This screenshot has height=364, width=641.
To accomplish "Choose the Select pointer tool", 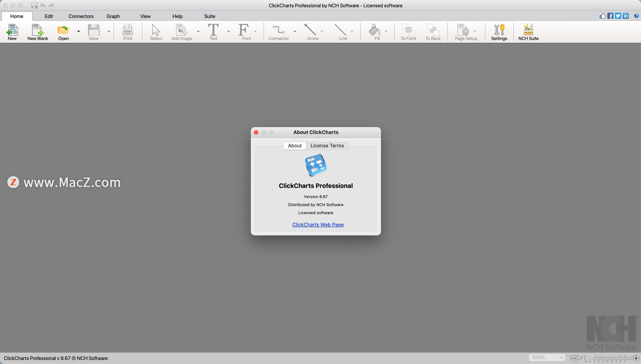I will (x=156, y=32).
